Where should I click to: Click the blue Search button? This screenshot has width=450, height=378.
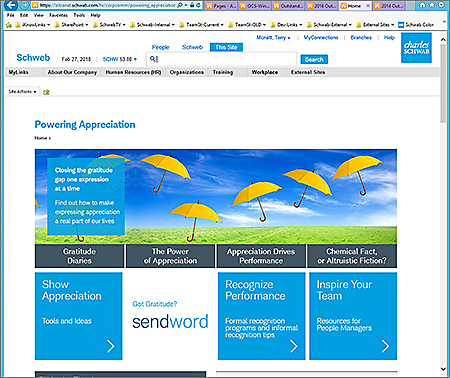tap(314, 59)
